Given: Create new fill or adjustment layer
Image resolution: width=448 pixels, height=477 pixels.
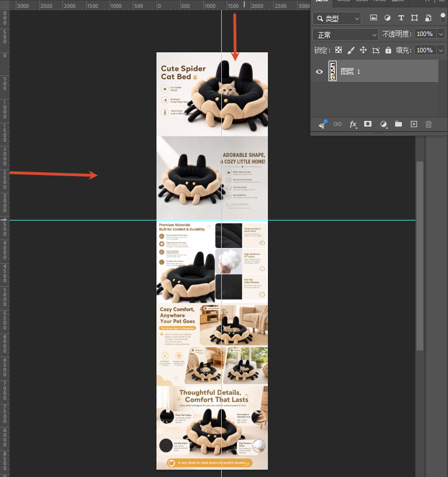Looking at the screenshot, I should click(383, 124).
